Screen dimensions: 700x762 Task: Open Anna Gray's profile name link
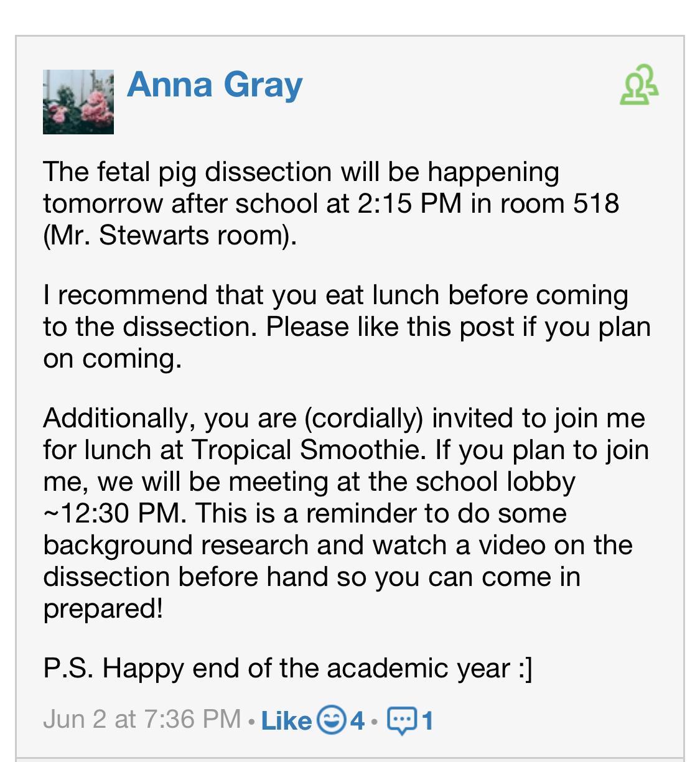pos(215,85)
